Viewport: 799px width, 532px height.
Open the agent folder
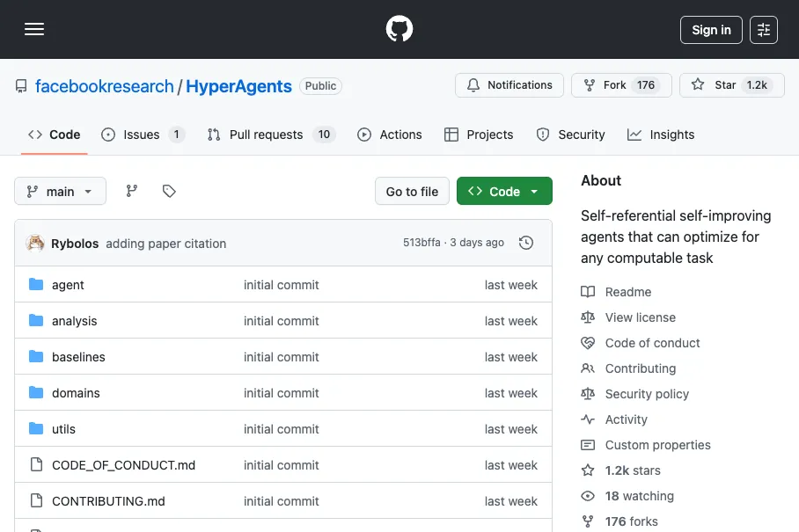coord(68,285)
